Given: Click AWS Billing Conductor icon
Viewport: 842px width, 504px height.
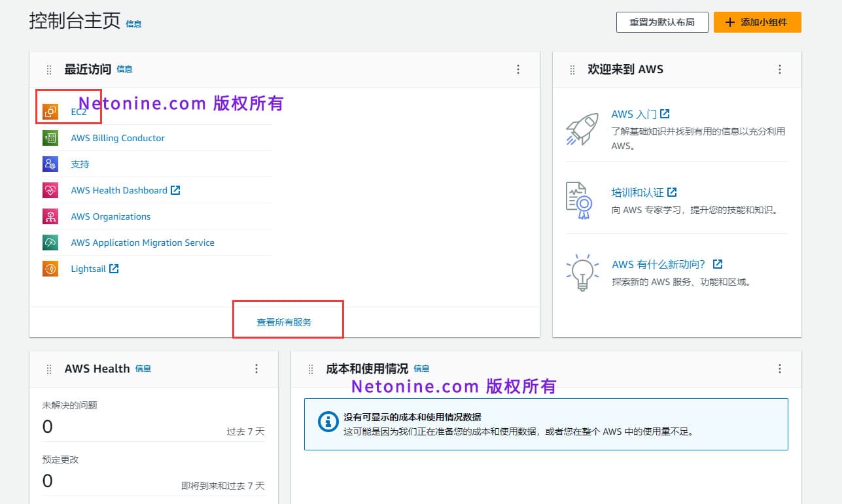Looking at the screenshot, I should pos(50,138).
